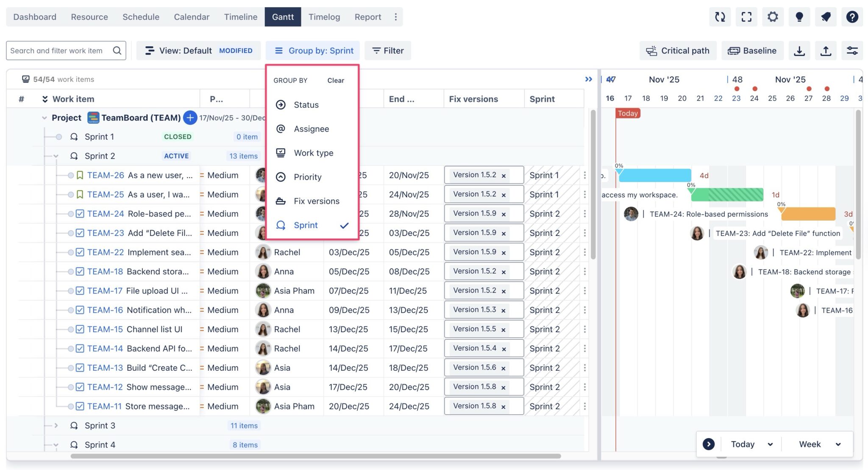Select the radio circle beside Sprint 1
Viewport: 868px width, 470px height.
[x=58, y=137]
